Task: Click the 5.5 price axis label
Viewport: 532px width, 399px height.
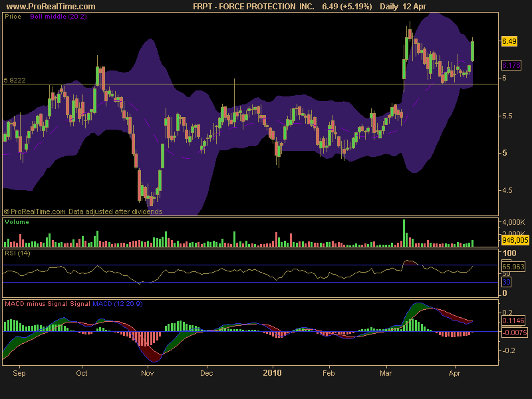Action: pyautogui.click(x=507, y=116)
